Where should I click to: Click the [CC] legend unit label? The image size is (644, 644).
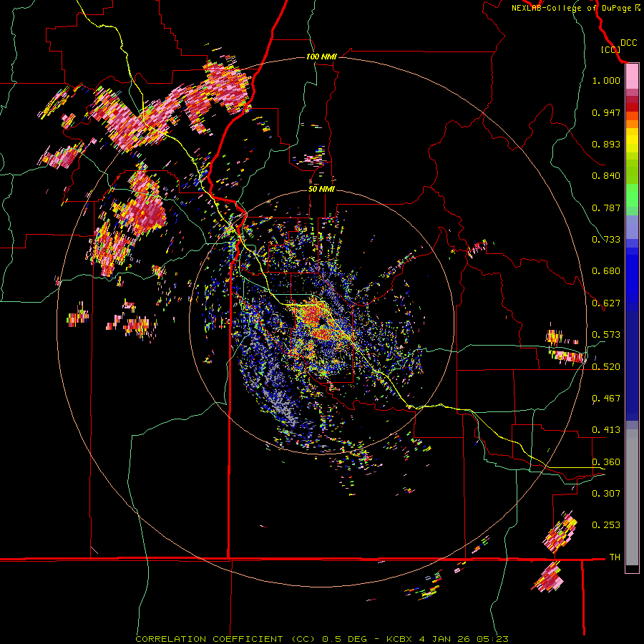[x=611, y=49]
